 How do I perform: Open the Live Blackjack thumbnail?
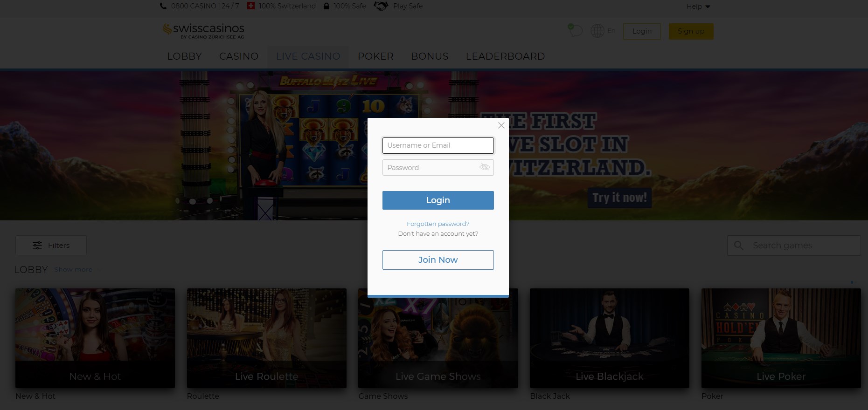(610, 338)
